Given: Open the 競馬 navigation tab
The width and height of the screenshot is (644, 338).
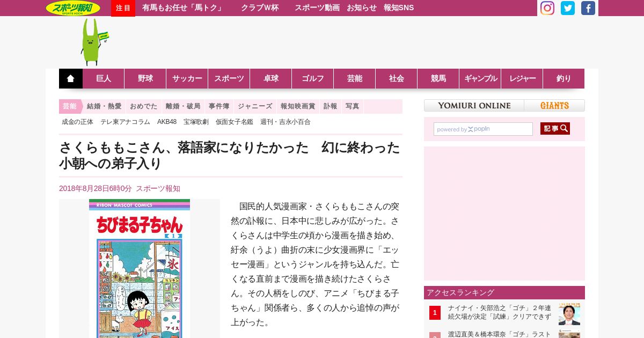Looking at the screenshot, I should 438,79.
